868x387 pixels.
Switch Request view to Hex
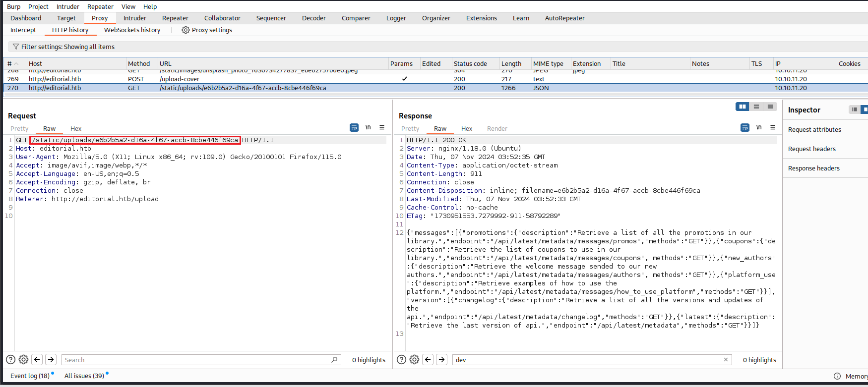pyautogui.click(x=76, y=128)
